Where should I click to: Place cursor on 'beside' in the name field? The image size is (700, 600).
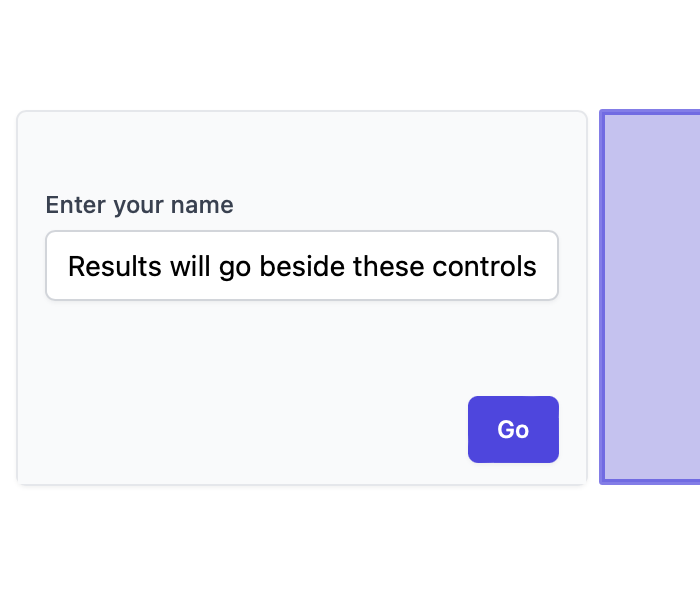pyautogui.click(x=302, y=267)
